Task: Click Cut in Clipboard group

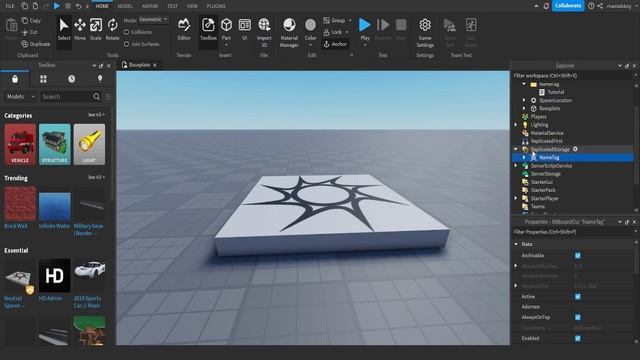Action: (x=30, y=32)
